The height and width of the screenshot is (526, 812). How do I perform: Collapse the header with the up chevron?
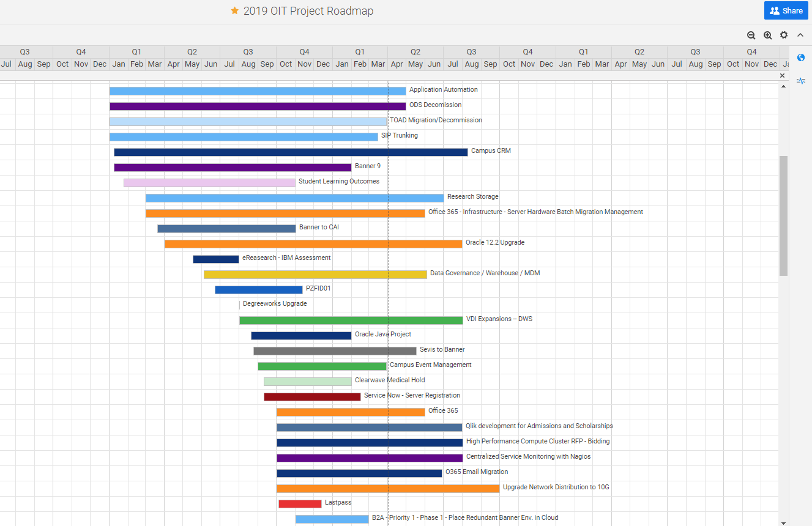800,35
